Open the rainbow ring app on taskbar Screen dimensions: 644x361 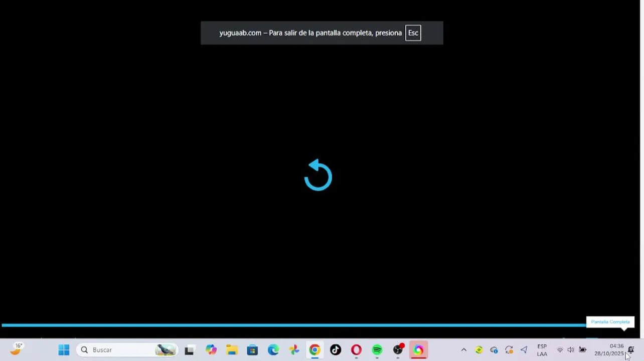coord(418,350)
